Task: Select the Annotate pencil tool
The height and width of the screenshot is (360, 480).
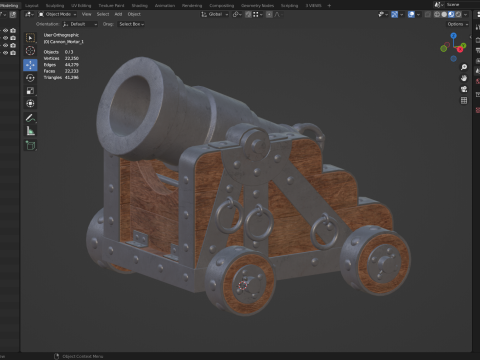Action: (x=30, y=118)
